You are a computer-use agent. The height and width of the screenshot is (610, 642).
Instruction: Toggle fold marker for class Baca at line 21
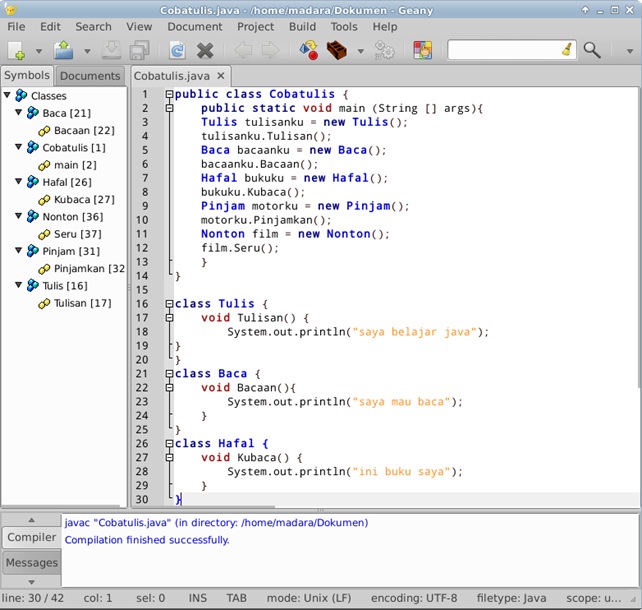click(170, 374)
